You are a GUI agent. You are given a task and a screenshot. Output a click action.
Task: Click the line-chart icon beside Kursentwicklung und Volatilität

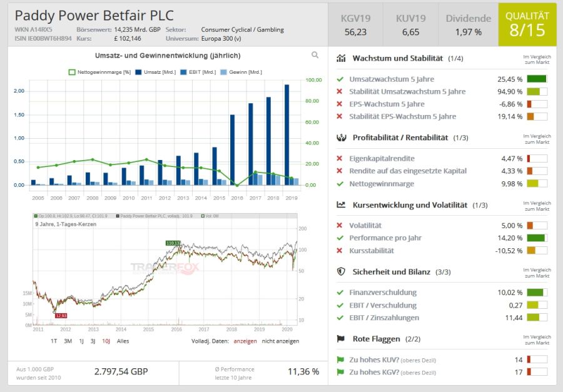coord(341,204)
